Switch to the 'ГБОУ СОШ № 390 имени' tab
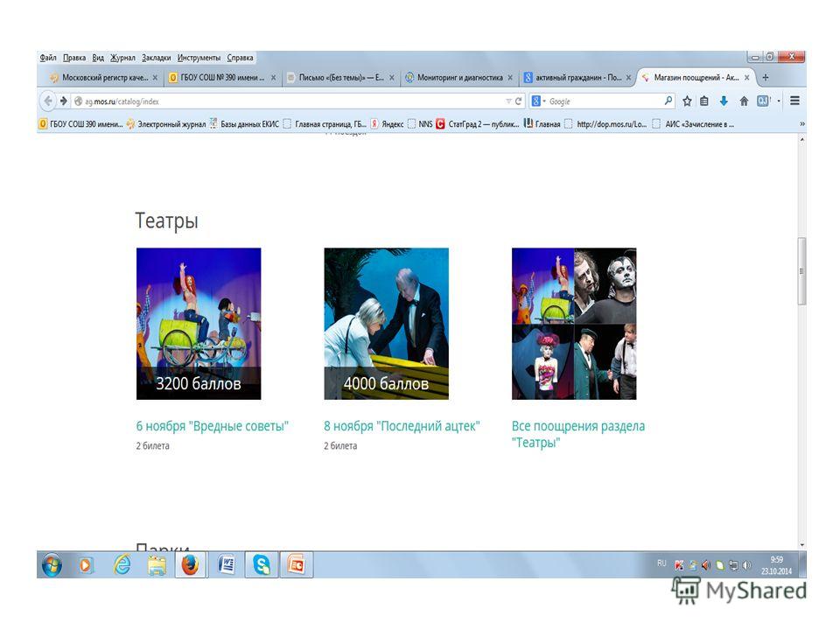 [x=222, y=78]
